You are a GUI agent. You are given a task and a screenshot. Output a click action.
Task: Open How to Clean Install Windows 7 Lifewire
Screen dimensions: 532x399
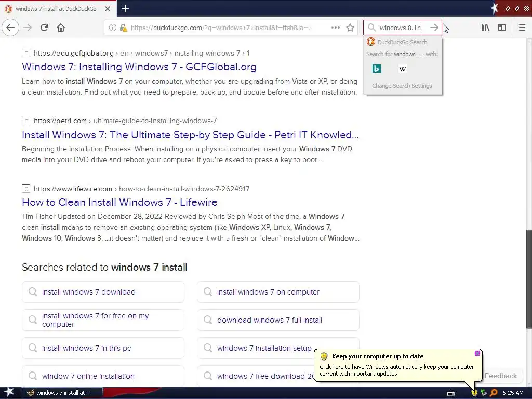coord(119,203)
